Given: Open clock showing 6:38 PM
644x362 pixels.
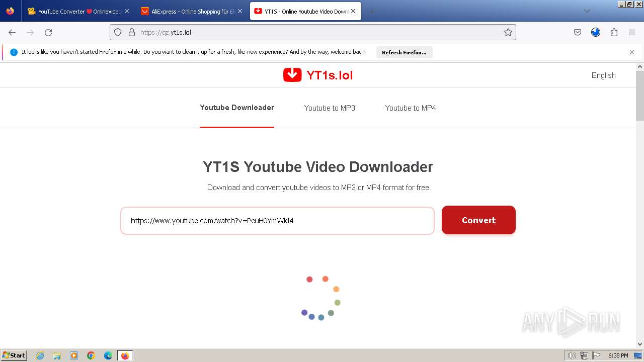Looking at the screenshot, I should point(618,355).
